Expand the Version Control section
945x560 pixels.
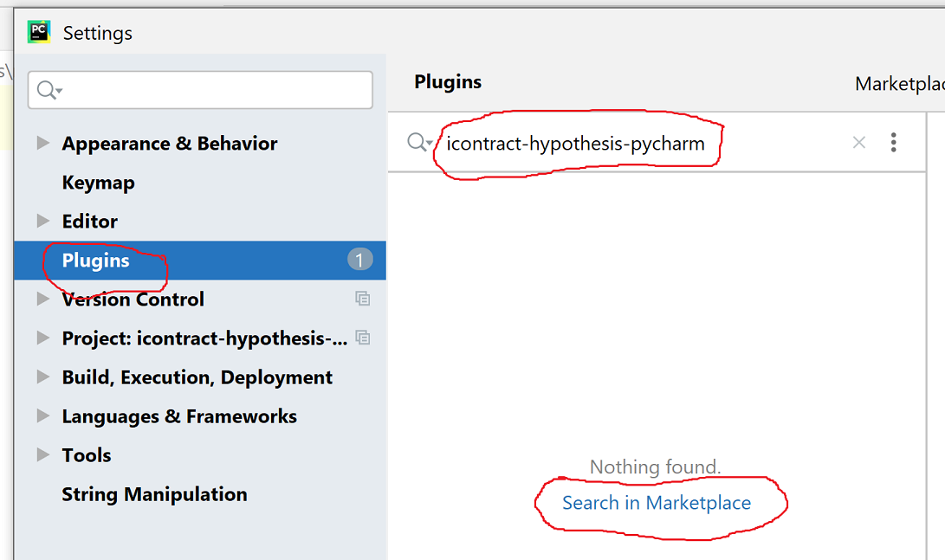pyautogui.click(x=42, y=299)
